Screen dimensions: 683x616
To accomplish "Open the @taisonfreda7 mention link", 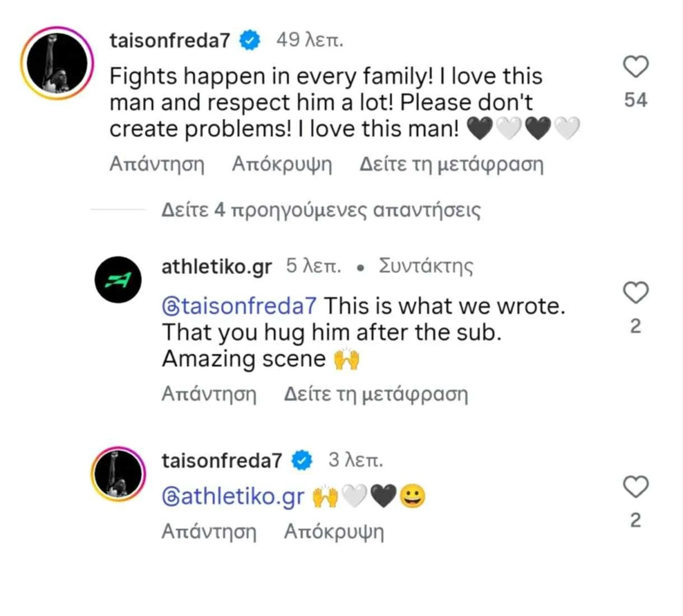I will click(x=239, y=306).
